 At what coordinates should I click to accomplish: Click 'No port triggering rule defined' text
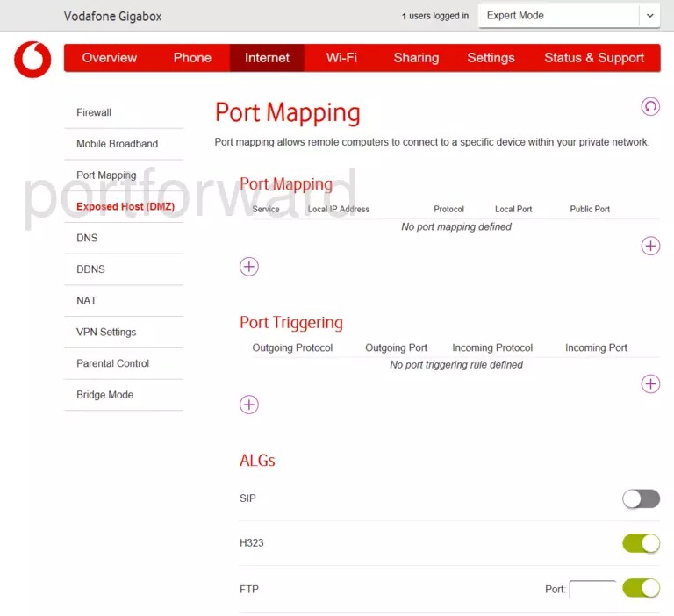pyautogui.click(x=456, y=365)
